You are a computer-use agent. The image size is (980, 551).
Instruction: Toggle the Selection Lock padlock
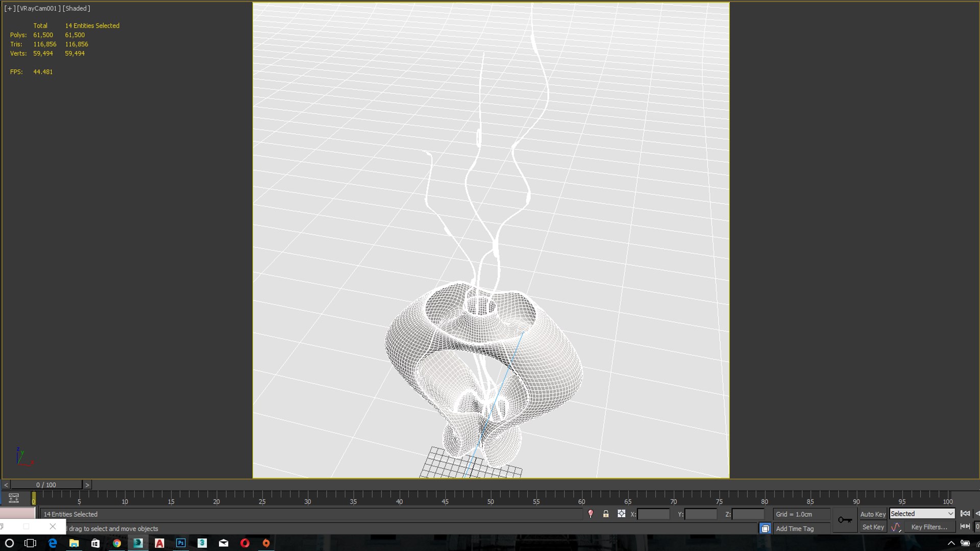click(x=606, y=514)
